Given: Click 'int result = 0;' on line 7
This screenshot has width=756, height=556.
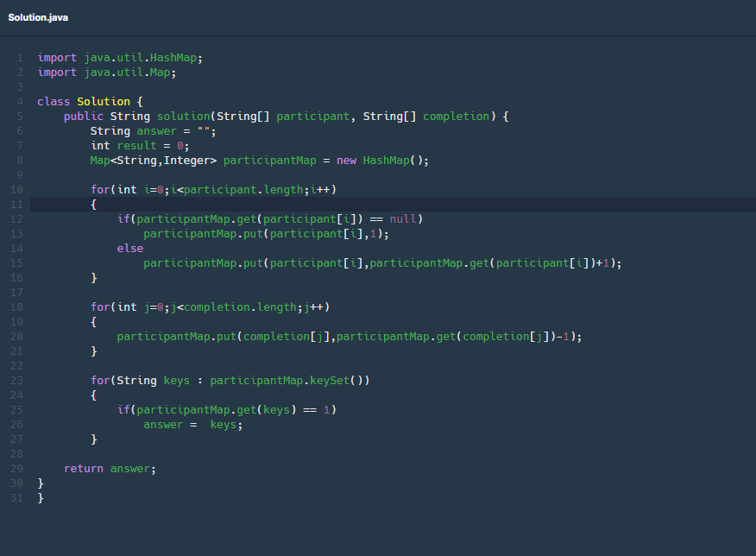Looking at the screenshot, I should click(x=140, y=146).
